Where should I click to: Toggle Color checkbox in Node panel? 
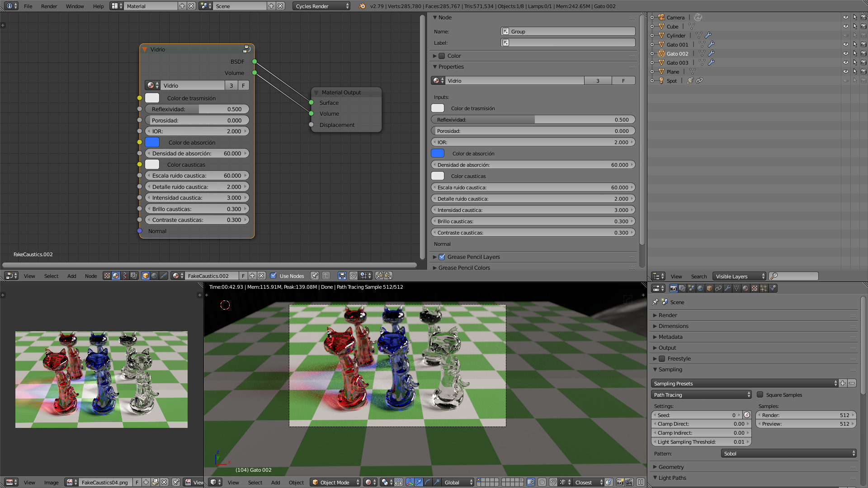coord(442,56)
